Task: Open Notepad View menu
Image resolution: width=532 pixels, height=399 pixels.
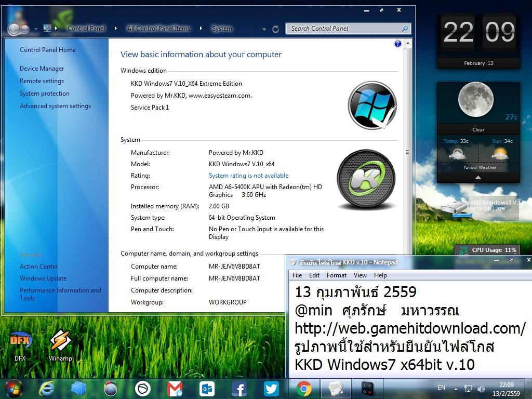Action: (x=360, y=275)
